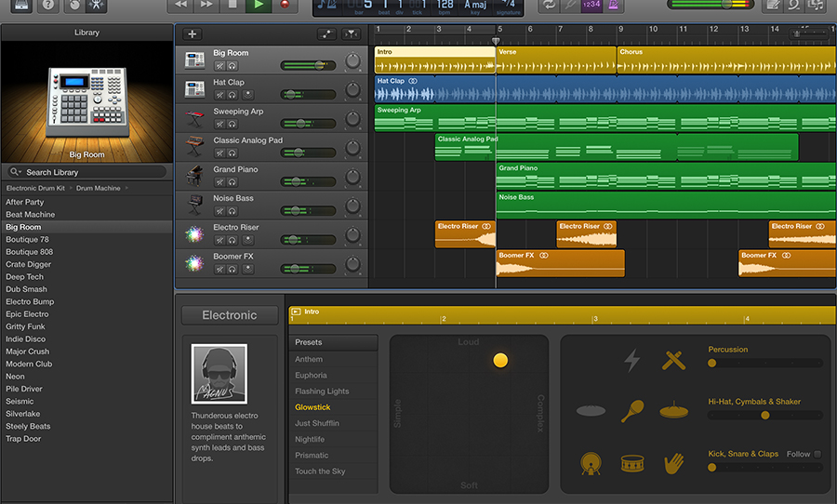837x504 pixels.
Task: Toggle the Smart Controls knob button
Action: point(74,5)
